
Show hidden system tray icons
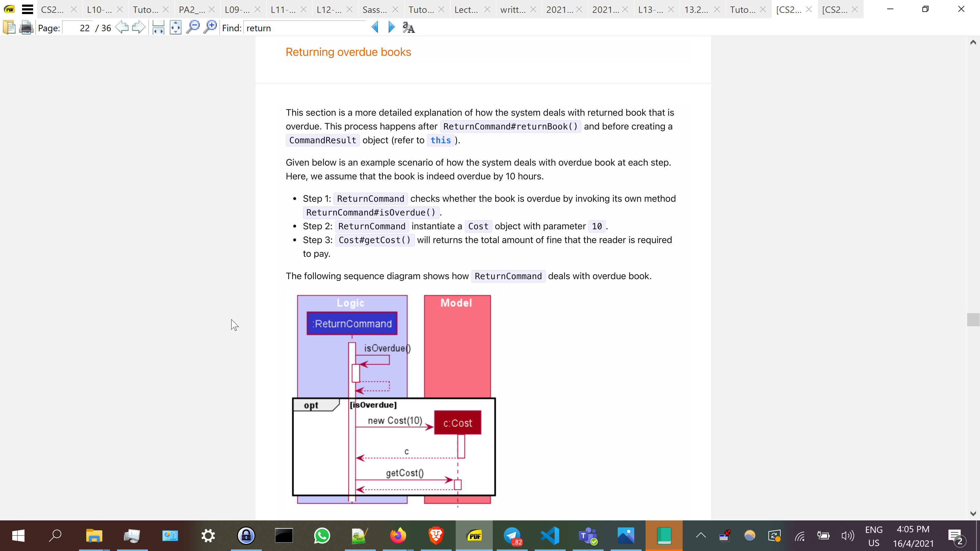point(701,535)
